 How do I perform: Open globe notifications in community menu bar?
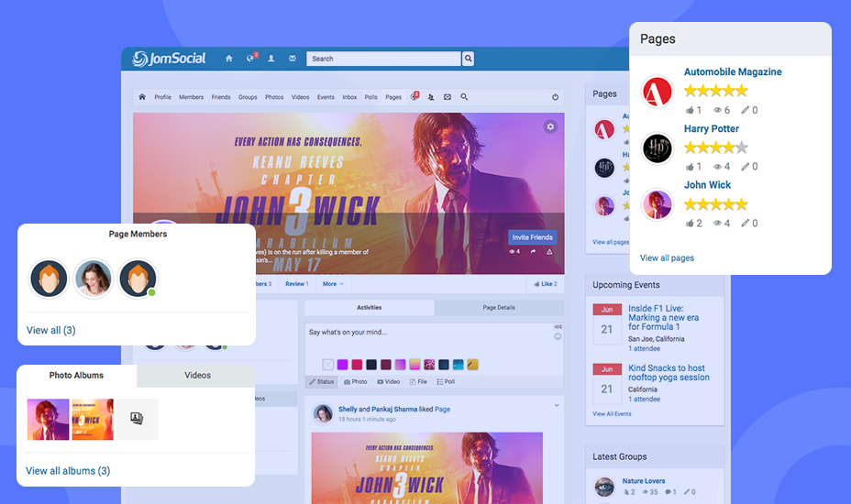[414, 96]
